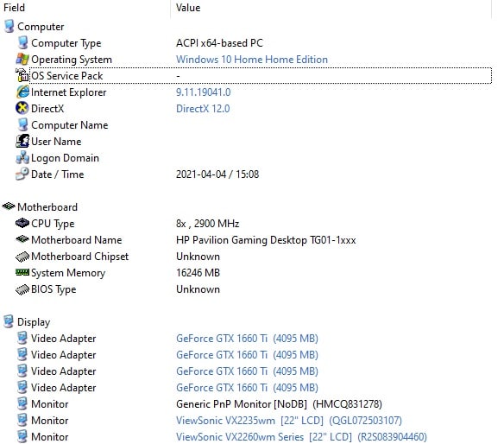Select the System Memory label
The image size is (504, 444).
pos(68,273)
